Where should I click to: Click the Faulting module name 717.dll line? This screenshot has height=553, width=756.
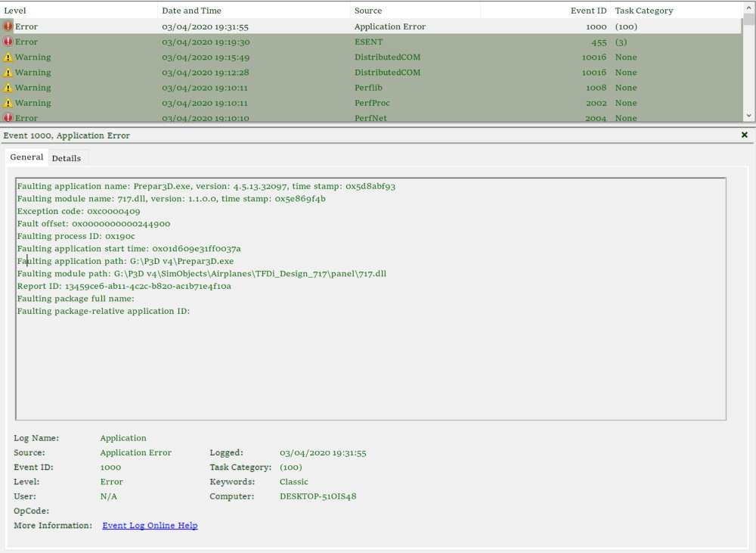pos(171,199)
